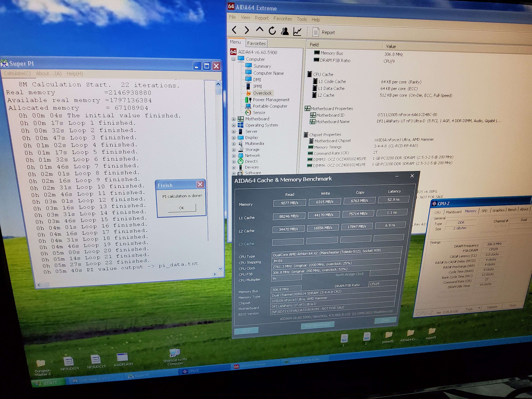Open the AIDA64 Help menu
Screen dimensions: 532x399
[x=315, y=19]
